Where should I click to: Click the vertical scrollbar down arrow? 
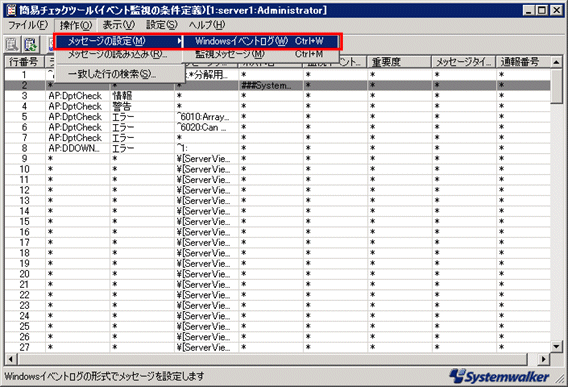(x=557, y=347)
